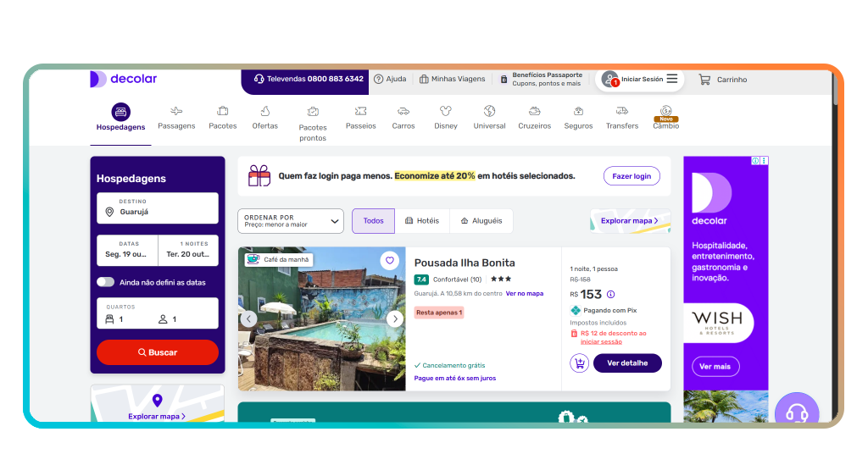Click the page vertical scrollbar
The image size is (868, 454).
click(x=836, y=88)
